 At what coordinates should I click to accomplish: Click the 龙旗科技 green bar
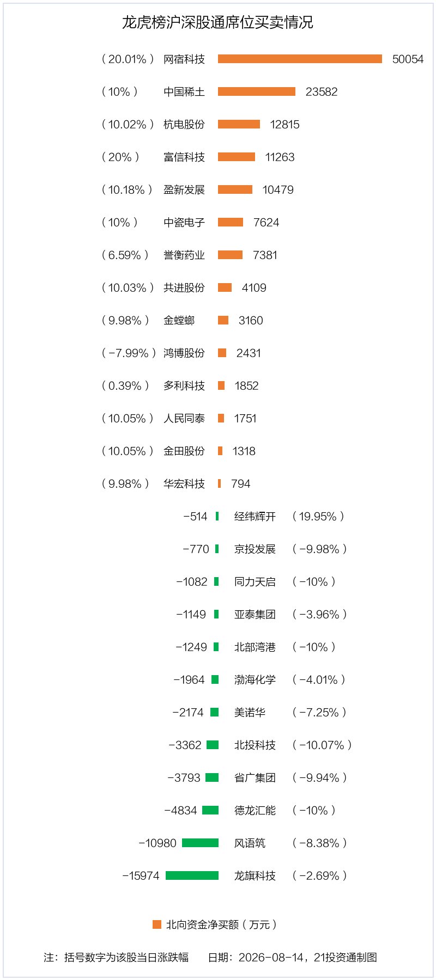click(x=192, y=875)
